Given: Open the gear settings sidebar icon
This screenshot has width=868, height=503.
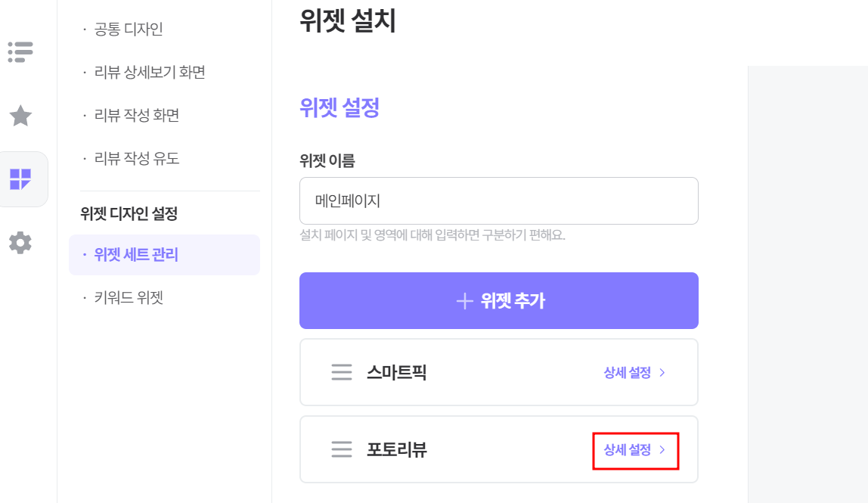Looking at the screenshot, I should coord(20,243).
